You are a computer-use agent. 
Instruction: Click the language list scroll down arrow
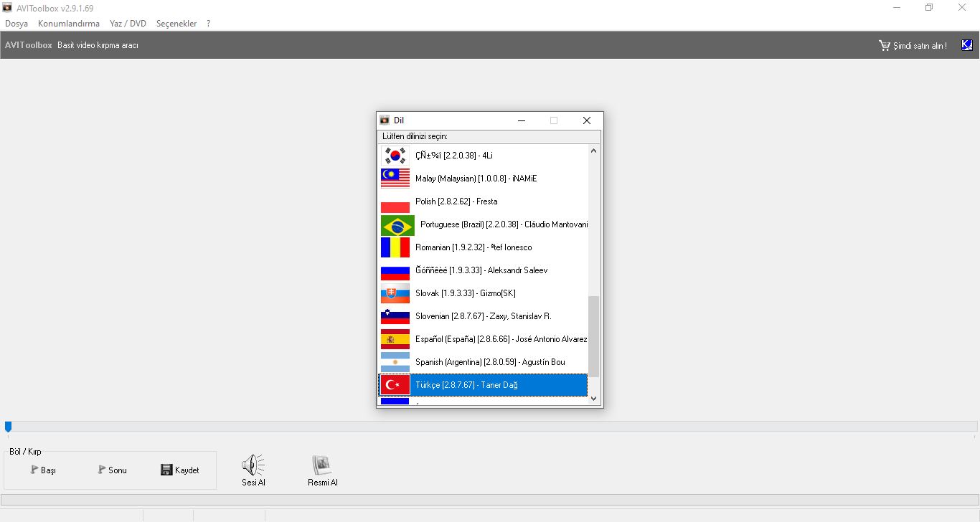coord(593,398)
